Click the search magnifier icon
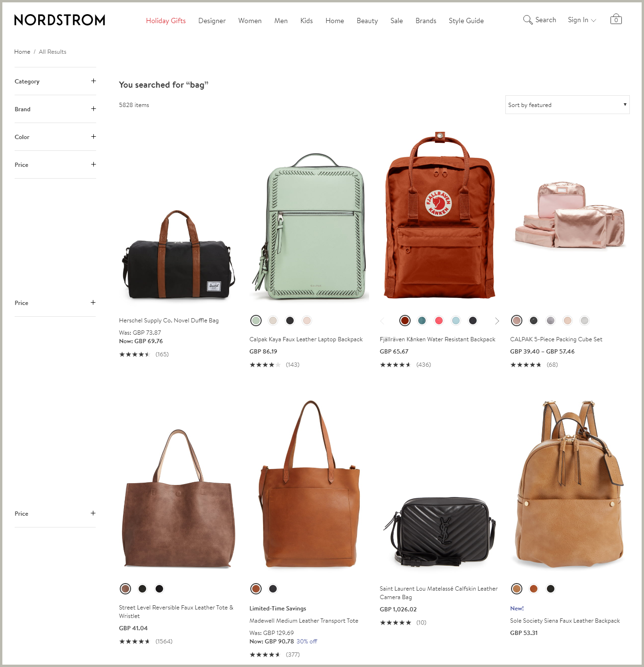This screenshot has height=667, width=644. (528, 20)
